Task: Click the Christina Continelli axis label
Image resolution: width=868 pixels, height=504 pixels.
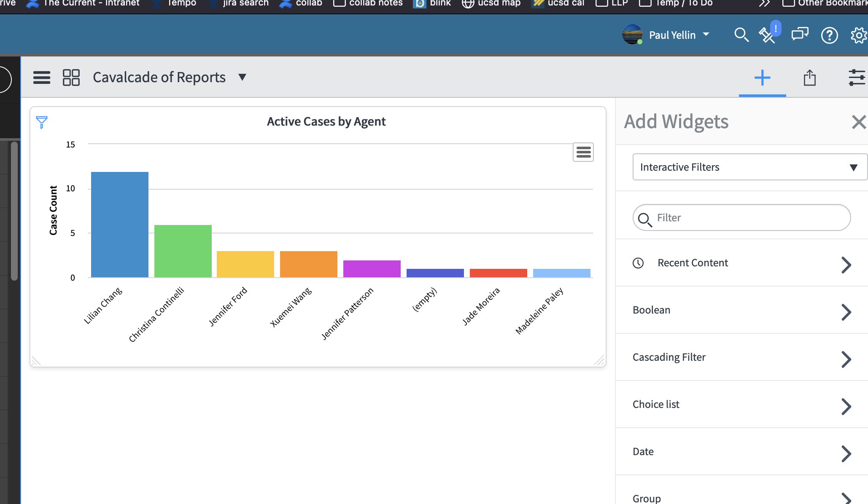Action: pos(156,314)
